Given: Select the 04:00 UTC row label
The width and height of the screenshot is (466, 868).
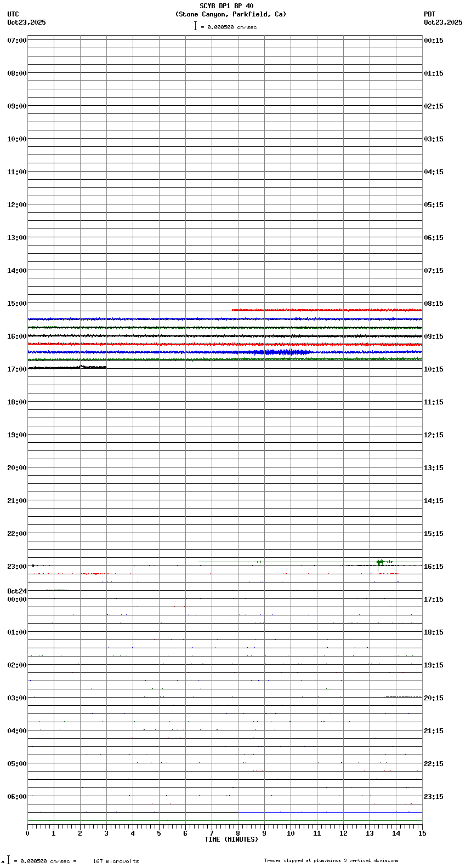Looking at the screenshot, I should 17,731.
